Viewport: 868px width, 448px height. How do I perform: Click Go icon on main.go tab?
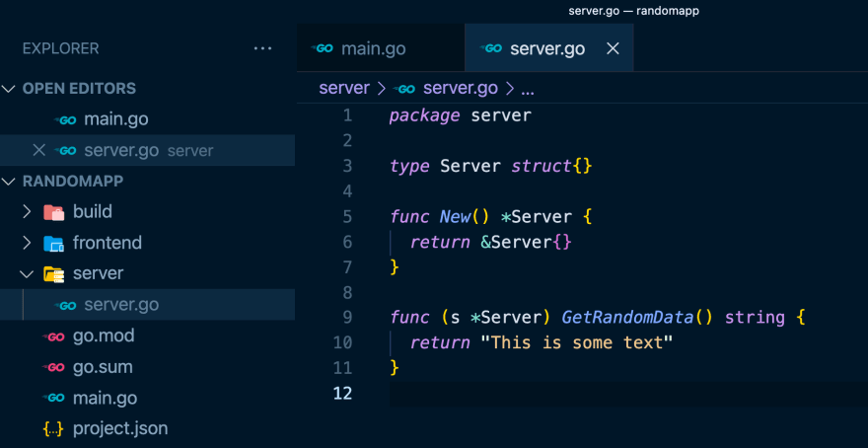(322, 48)
